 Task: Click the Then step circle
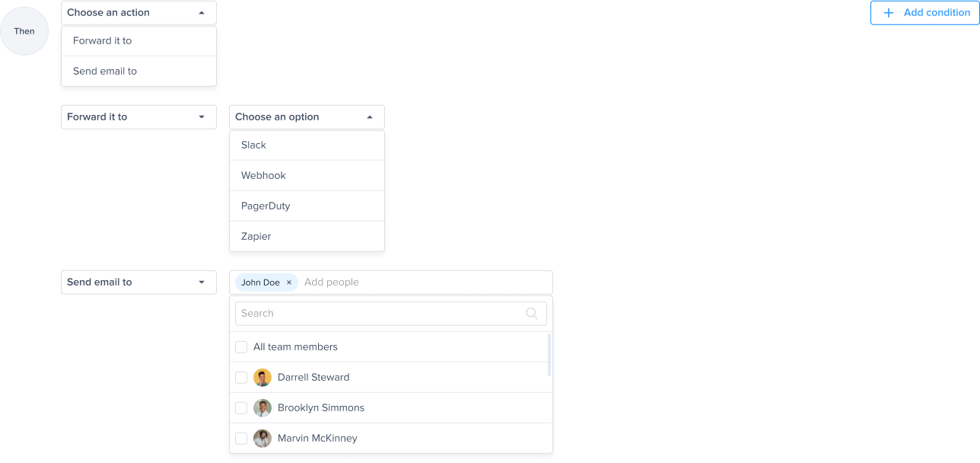(24, 31)
